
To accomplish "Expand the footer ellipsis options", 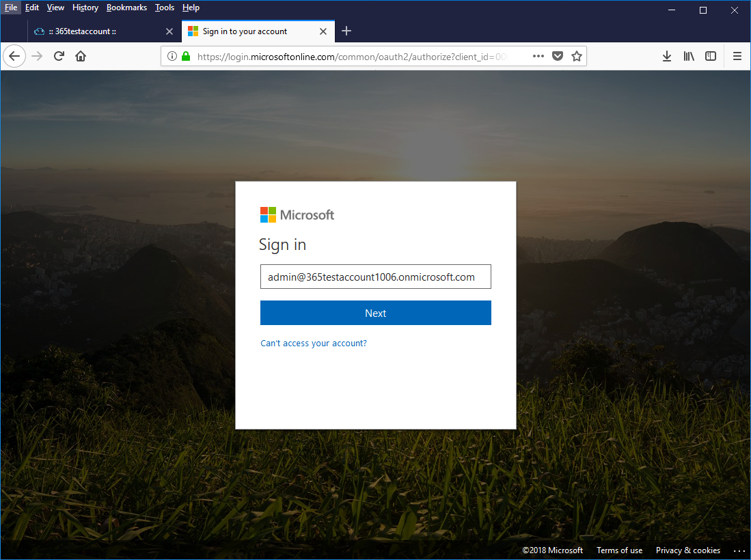I will pos(739,550).
